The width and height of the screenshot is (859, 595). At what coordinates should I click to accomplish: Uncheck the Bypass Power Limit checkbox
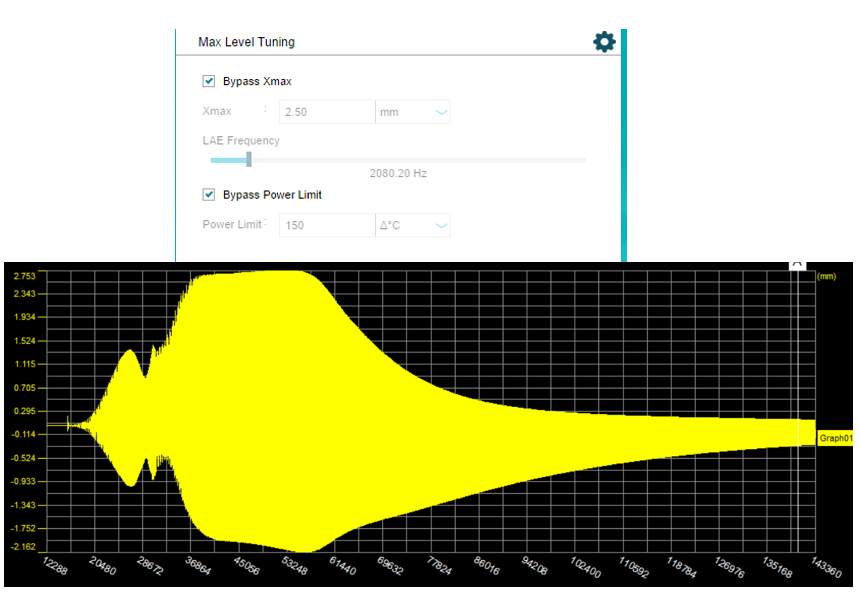(209, 195)
